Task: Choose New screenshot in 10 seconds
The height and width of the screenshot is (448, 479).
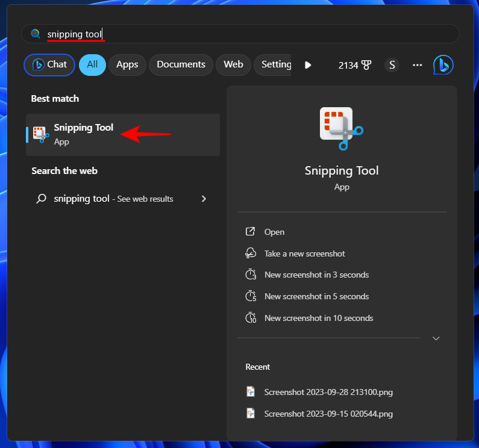Action: (342, 318)
